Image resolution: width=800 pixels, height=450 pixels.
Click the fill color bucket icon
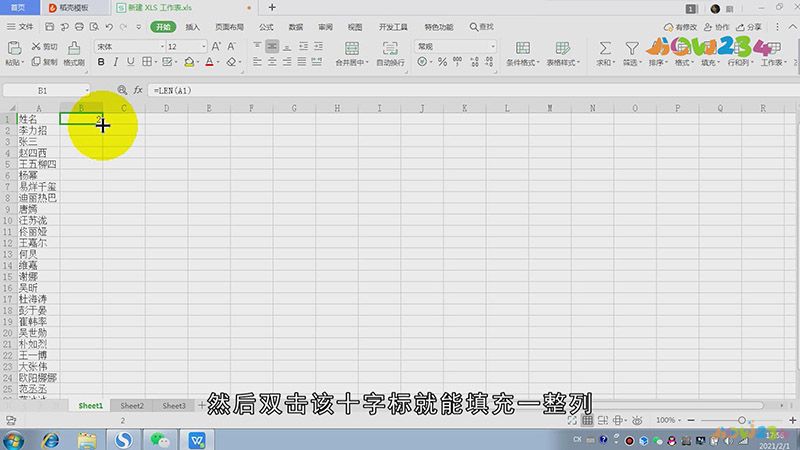[189, 62]
